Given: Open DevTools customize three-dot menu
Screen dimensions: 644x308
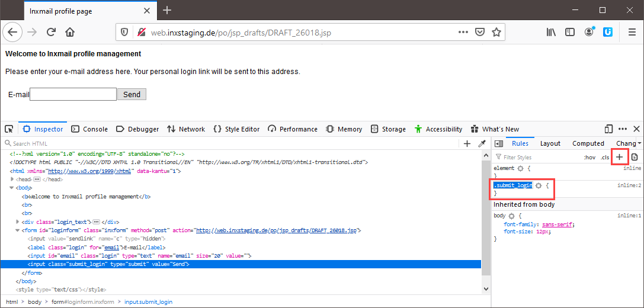Looking at the screenshot, I should click(x=623, y=129).
